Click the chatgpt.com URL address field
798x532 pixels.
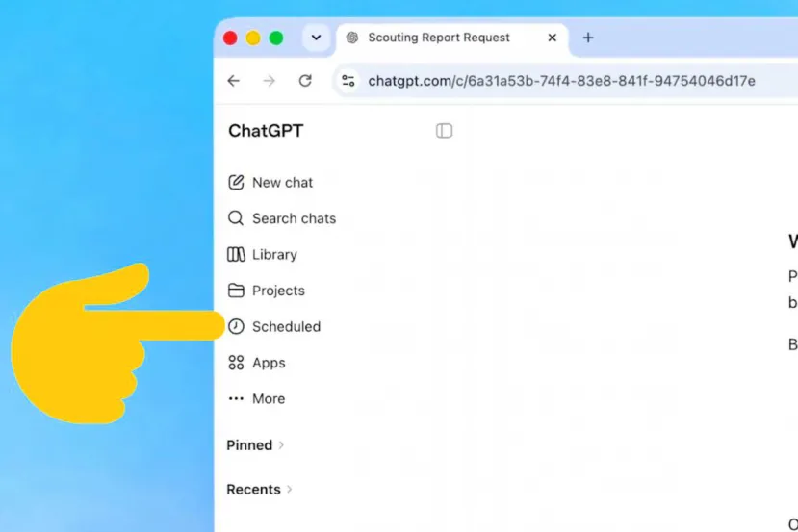[x=561, y=81]
